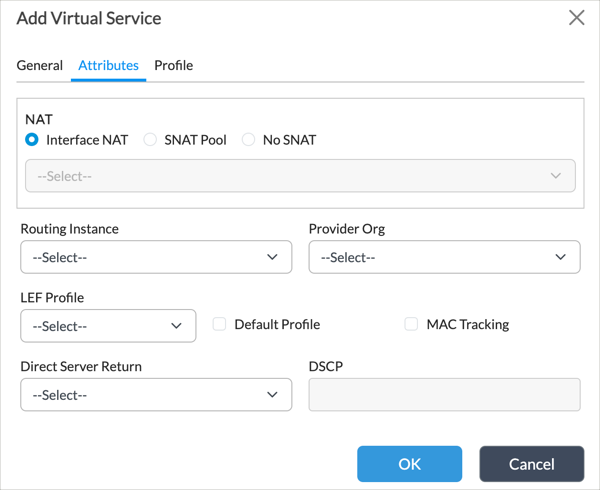Expand the Routing Instance dropdown
Image resolution: width=600 pixels, height=490 pixels.
coord(156,257)
